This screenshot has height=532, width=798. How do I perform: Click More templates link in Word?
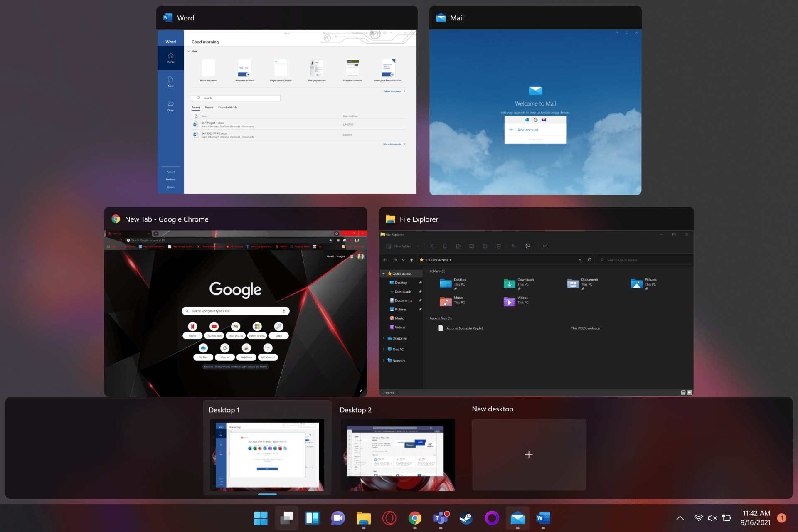pyautogui.click(x=395, y=91)
